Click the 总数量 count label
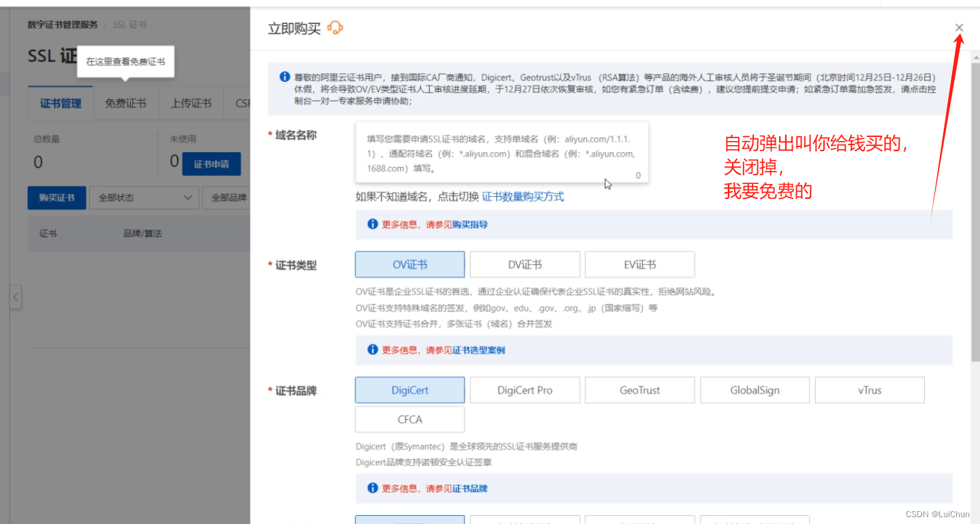This screenshot has width=980, height=524. tap(47, 139)
